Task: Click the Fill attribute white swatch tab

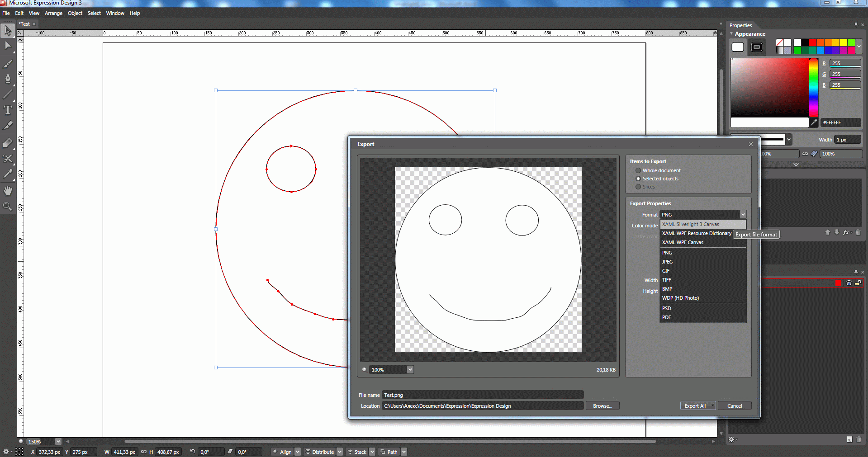Action: click(x=738, y=47)
